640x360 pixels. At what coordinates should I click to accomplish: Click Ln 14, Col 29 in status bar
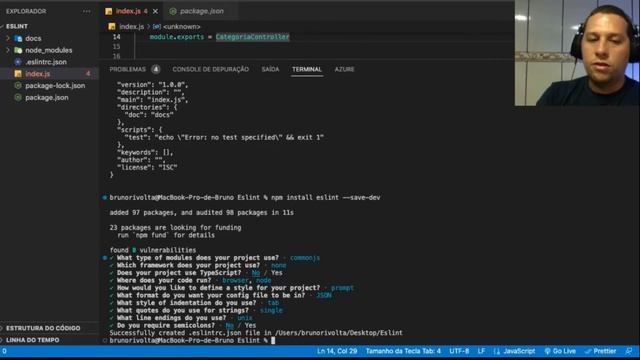click(x=337, y=351)
